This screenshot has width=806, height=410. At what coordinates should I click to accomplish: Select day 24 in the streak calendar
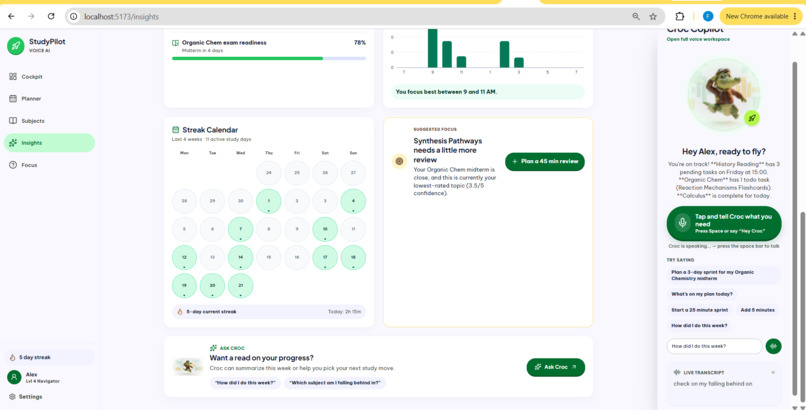268,173
